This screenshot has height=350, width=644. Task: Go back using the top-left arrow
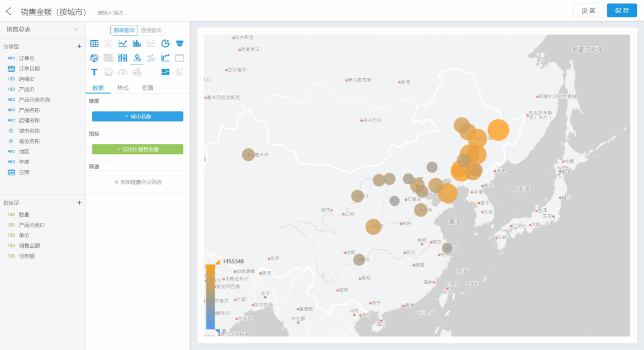[x=9, y=11]
